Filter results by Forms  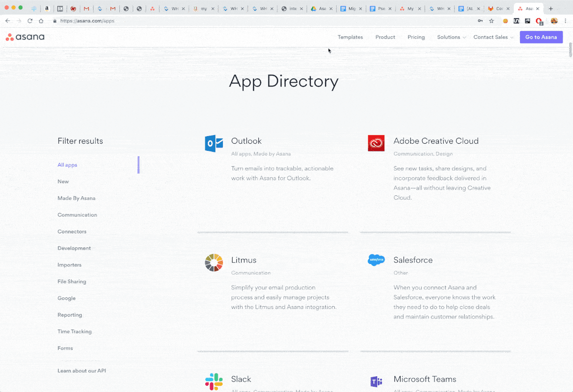(65, 349)
